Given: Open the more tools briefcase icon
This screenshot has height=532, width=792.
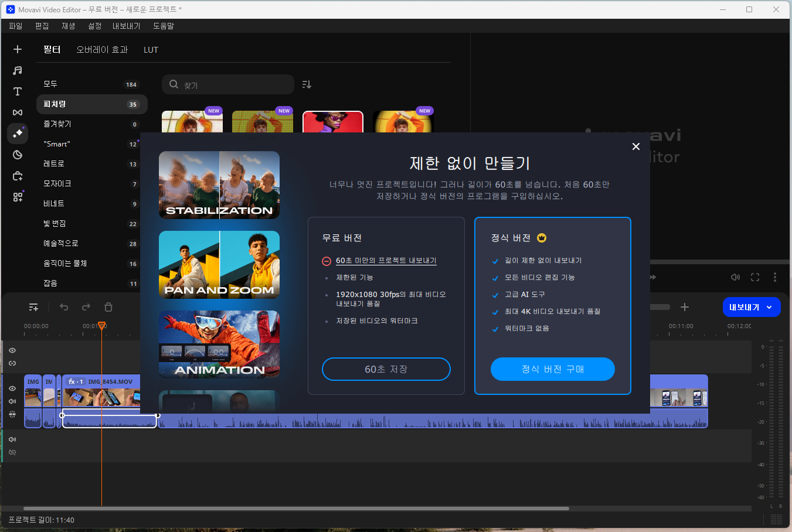Looking at the screenshot, I should click(18, 176).
